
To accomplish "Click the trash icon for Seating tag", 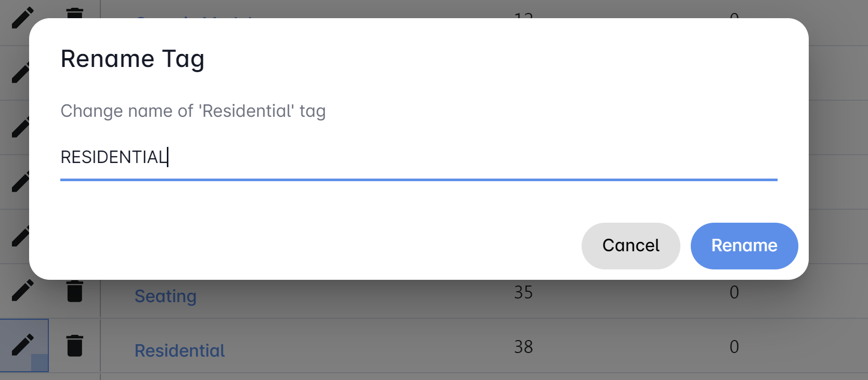I will tap(75, 291).
